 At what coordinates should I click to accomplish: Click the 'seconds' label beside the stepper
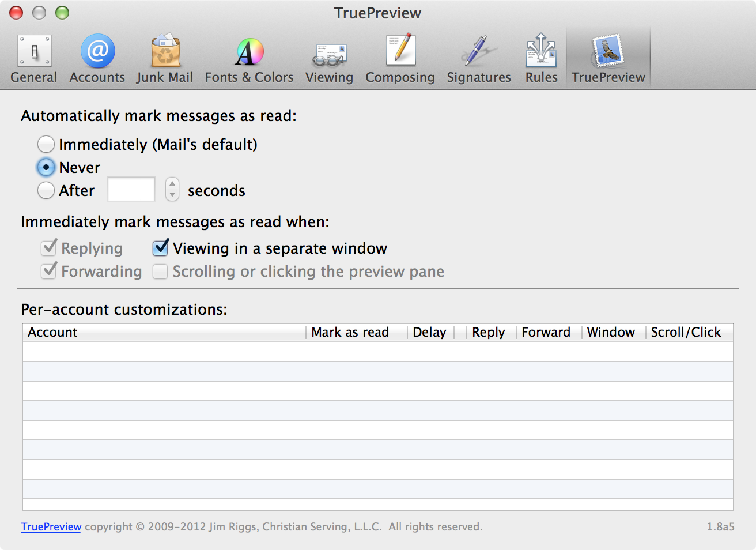(x=217, y=191)
